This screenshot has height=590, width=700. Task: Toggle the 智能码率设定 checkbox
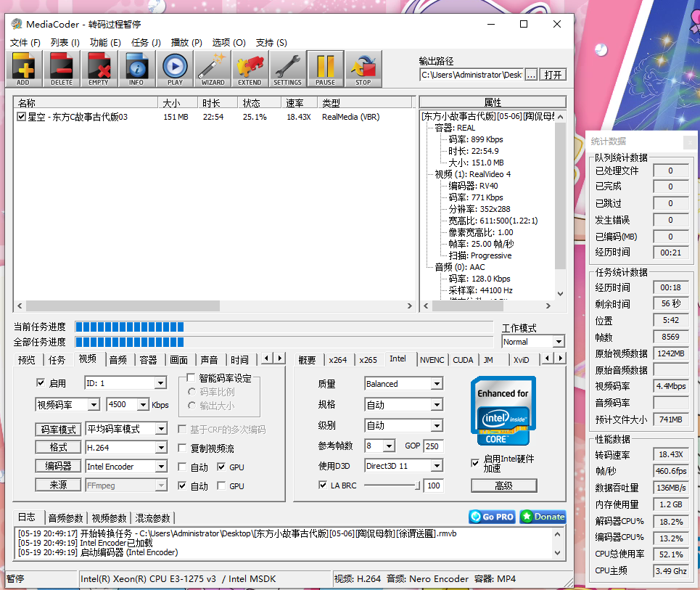coord(191,378)
